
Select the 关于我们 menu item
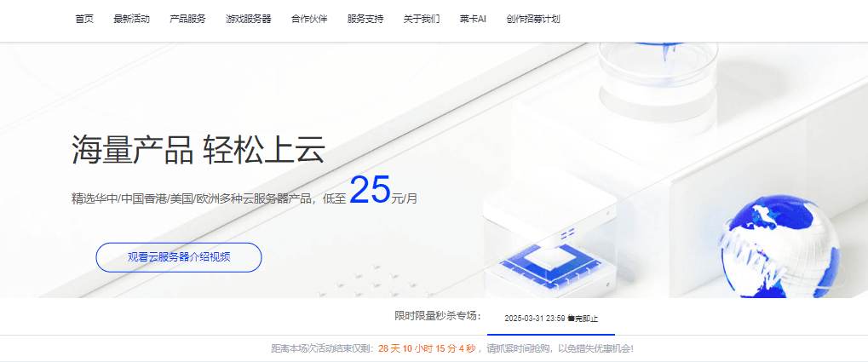click(422, 19)
